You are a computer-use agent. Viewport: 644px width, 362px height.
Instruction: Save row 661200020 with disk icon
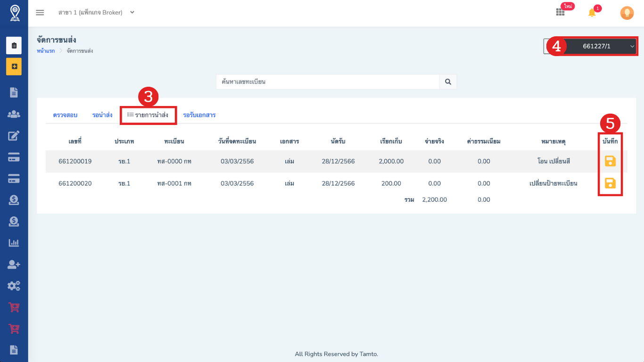[610, 183]
